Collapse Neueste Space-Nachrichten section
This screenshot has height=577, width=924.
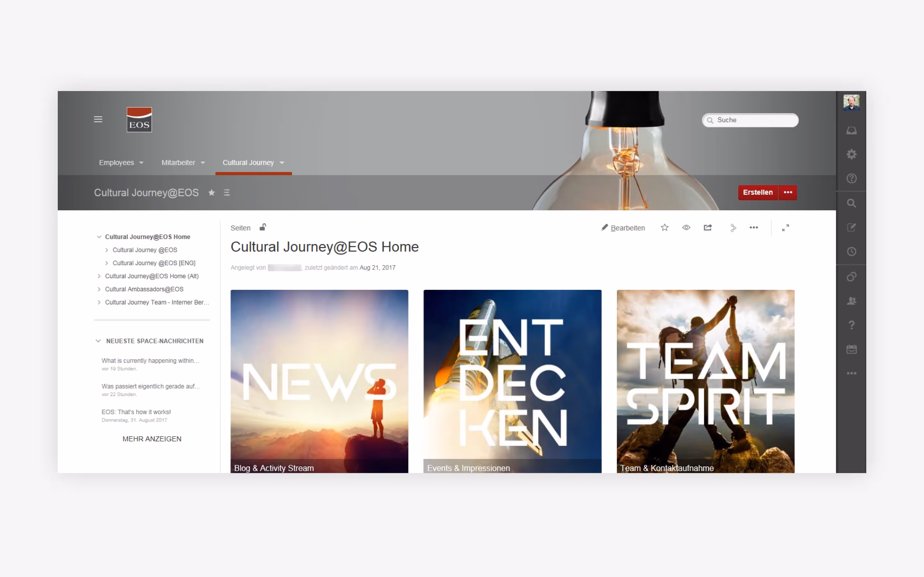point(98,341)
